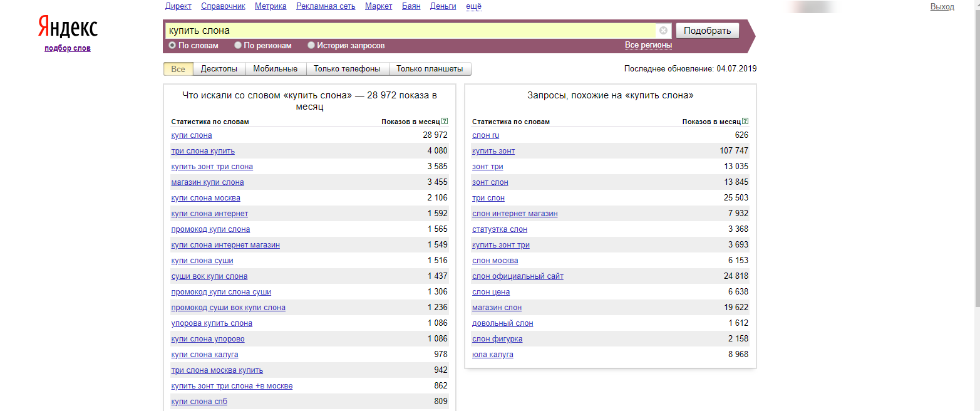Open the 'промокод купи слона' link with 1 565
Screen dimensions: 980x411
coord(210,229)
